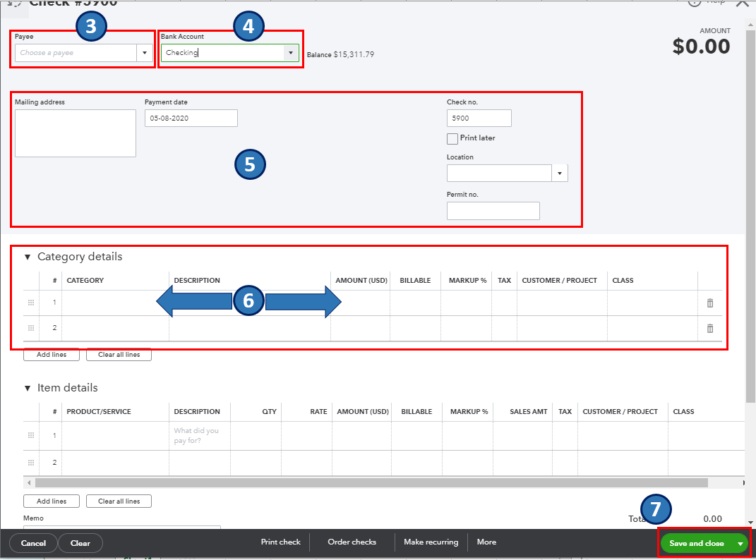Select Make recurring
756x560 pixels.
(x=431, y=542)
